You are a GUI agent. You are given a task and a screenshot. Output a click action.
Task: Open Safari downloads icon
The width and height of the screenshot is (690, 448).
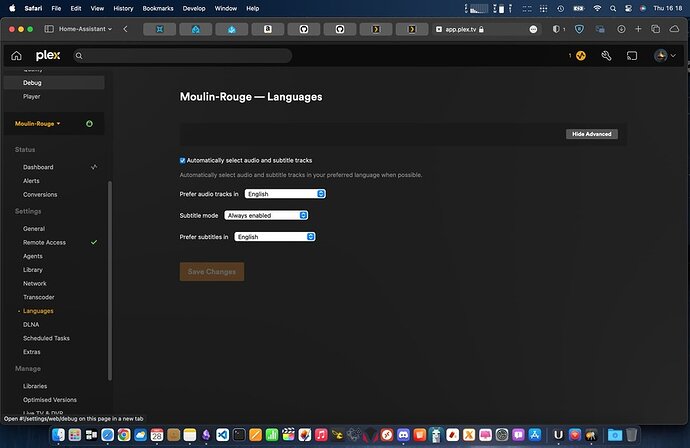click(x=621, y=29)
